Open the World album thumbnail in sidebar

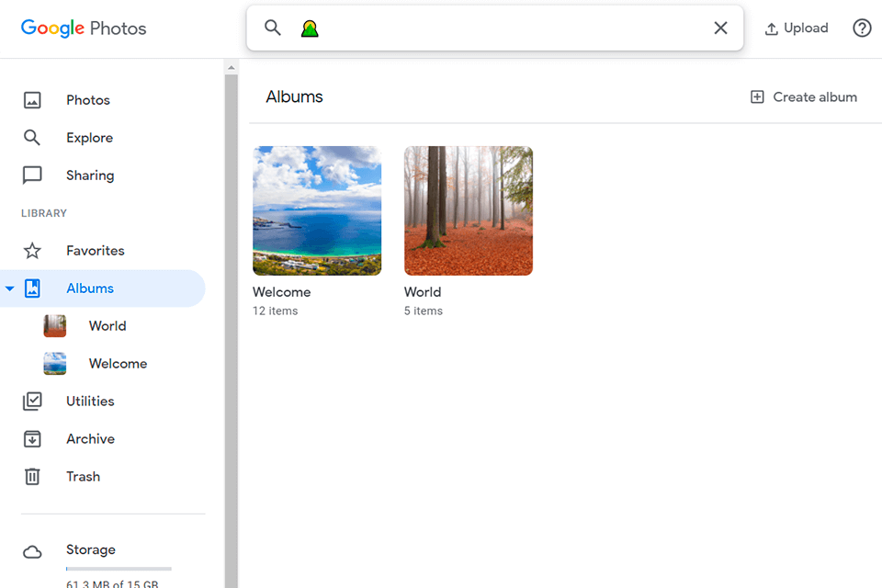tap(54, 326)
